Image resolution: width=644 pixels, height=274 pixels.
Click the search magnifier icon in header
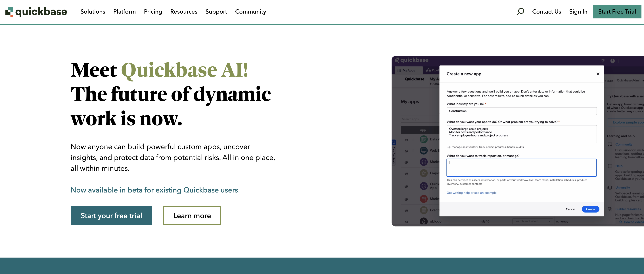point(520,12)
